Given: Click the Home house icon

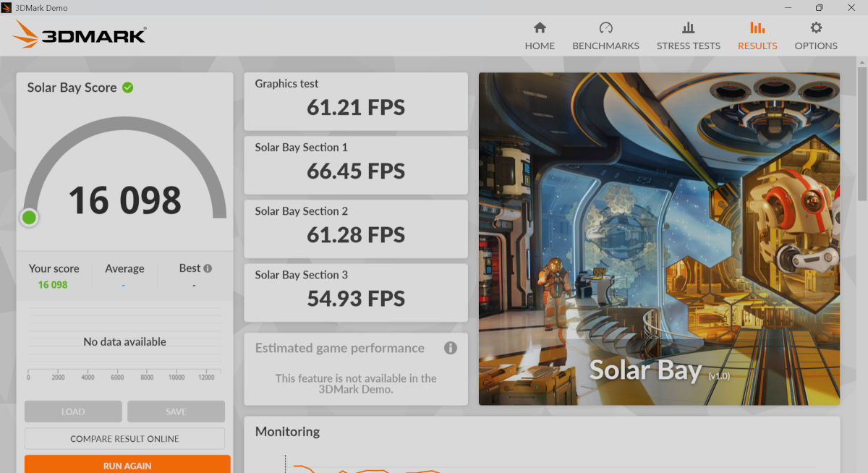Looking at the screenshot, I should click(x=540, y=28).
